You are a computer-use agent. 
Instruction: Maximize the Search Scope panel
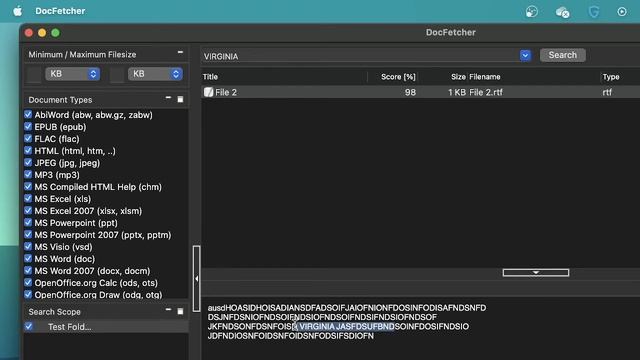[x=180, y=311]
